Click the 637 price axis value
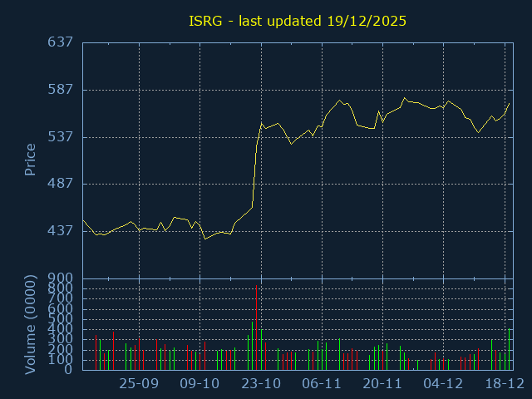532x399 pixels. (61, 42)
